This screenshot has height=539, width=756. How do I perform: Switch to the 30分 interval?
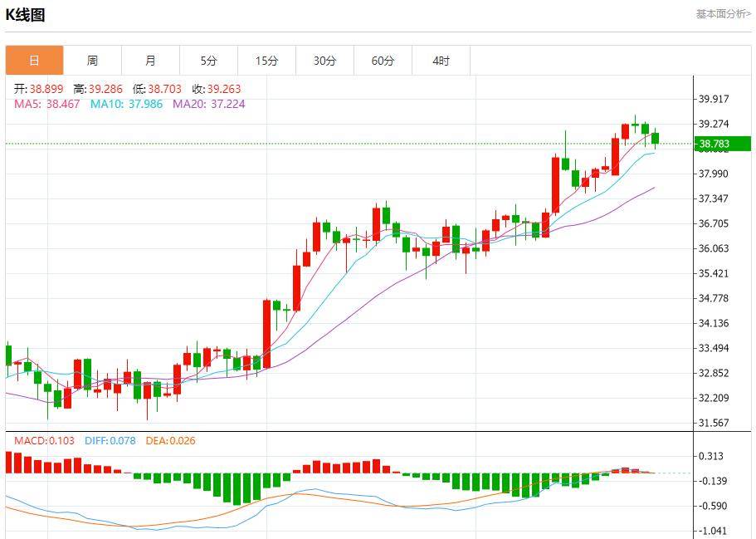click(x=324, y=60)
